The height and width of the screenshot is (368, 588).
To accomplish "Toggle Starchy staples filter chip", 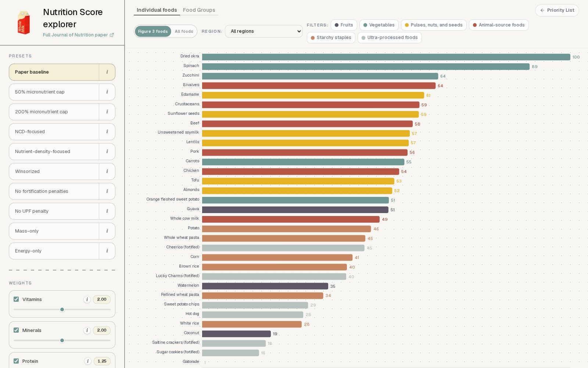I will point(331,38).
